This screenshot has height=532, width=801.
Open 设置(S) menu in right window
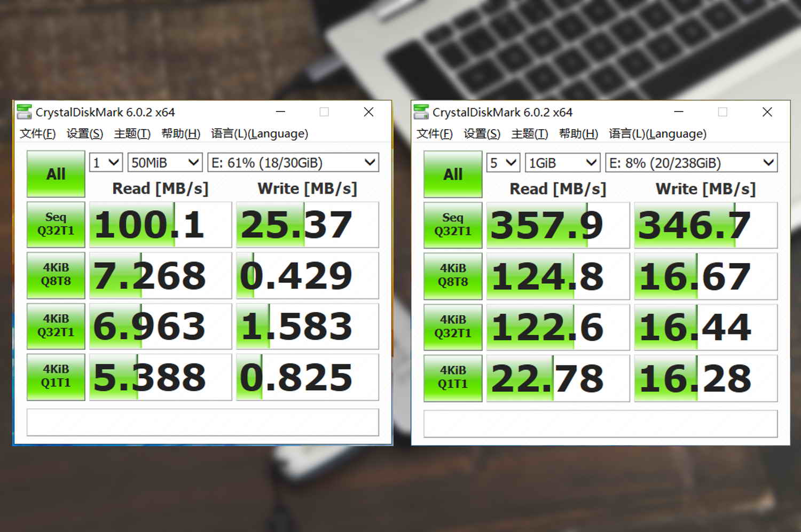tap(482, 133)
